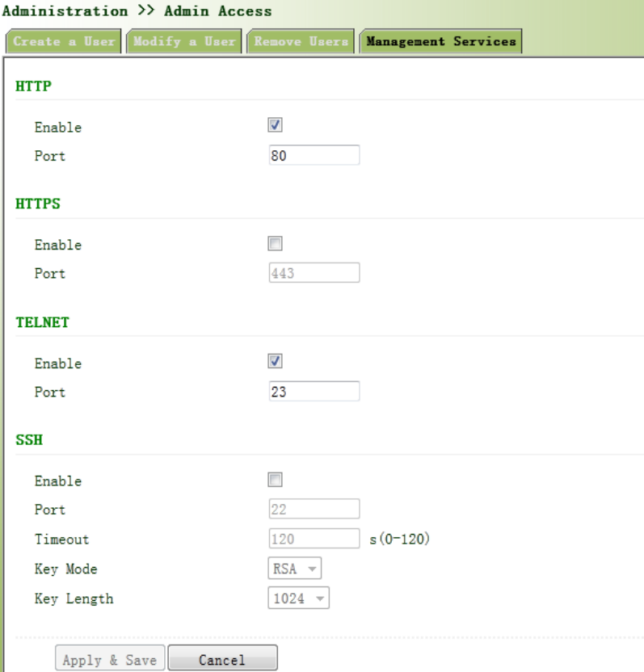Enable the HTTPS service checkbox
Viewport: 644px width, 672px height.
[275, 243]
